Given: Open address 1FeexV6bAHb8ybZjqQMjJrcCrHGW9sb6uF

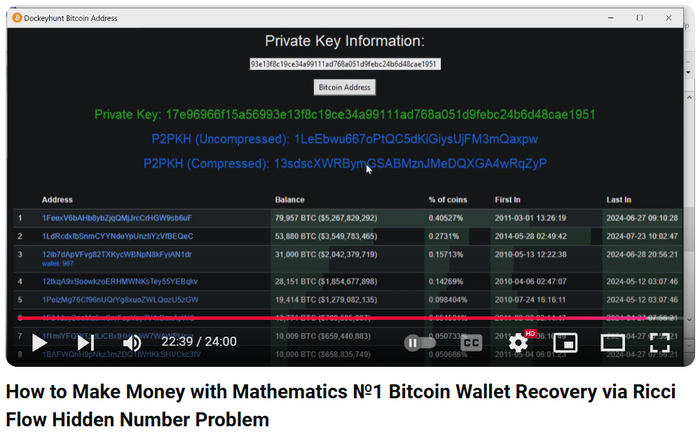Looking at the screenshot, I should [117, 218].
